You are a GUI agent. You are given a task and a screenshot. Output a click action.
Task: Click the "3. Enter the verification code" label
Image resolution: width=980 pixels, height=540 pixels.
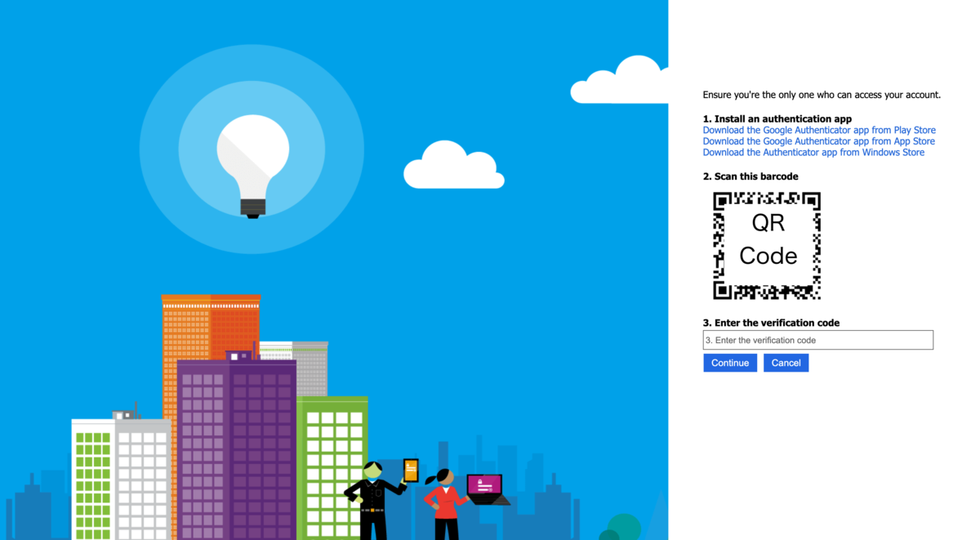[x=771, y=323]
